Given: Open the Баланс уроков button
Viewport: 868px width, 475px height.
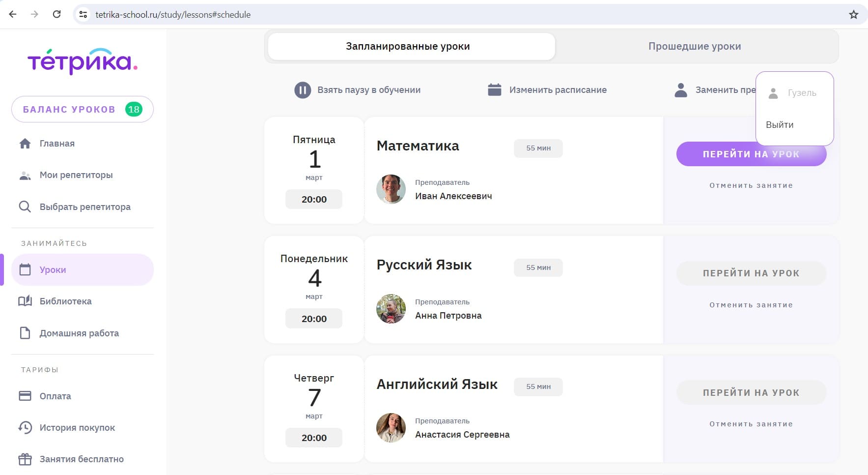Looking at the screenshot, I should point(83,109).
